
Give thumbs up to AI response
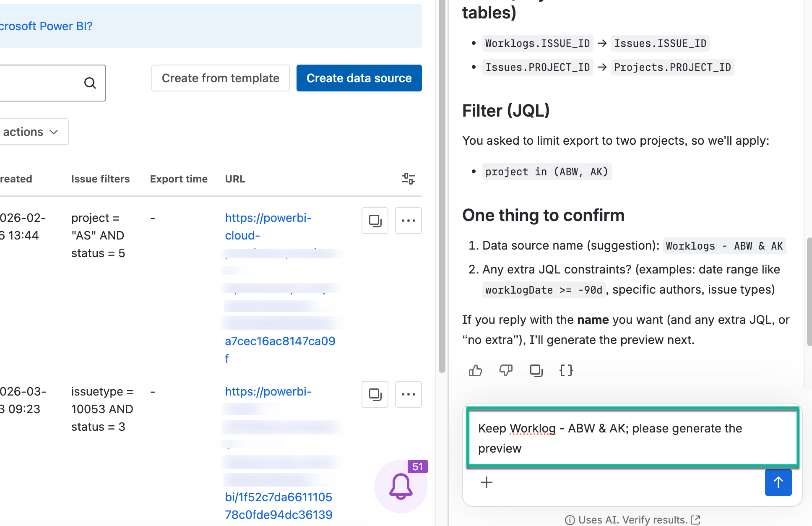tap(475, 370)
